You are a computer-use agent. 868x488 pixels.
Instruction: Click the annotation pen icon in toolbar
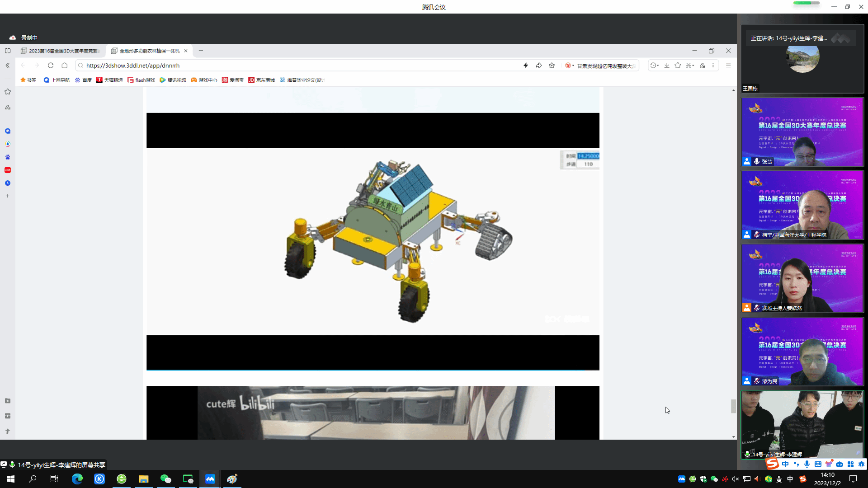702,66
